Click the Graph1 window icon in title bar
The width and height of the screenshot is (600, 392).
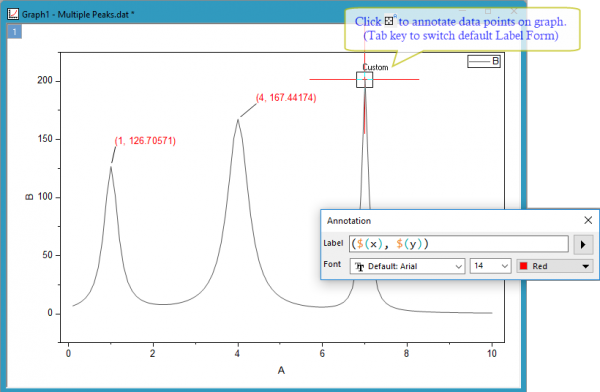[x=13, y=14]
